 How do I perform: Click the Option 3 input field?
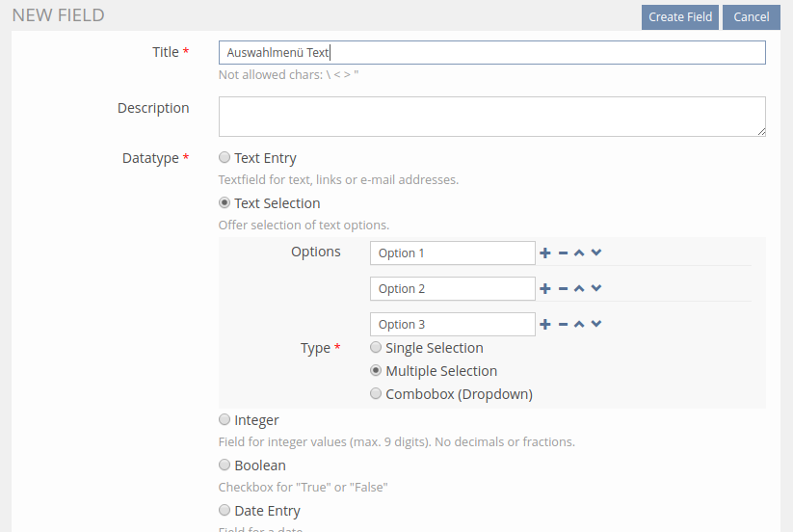coord(452,324)
